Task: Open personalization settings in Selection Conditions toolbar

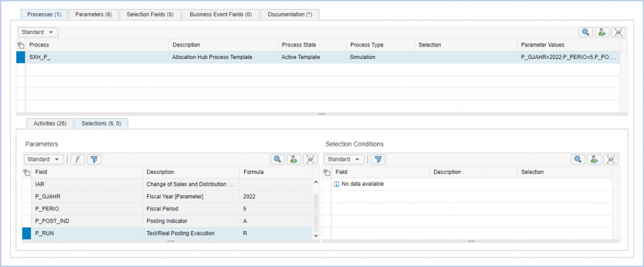Action: (594, 160)
